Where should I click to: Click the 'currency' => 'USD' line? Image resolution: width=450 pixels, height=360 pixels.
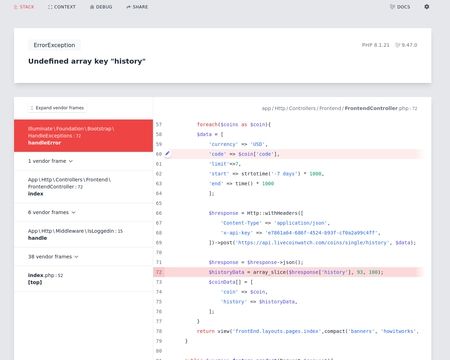[x=238, y=144]
